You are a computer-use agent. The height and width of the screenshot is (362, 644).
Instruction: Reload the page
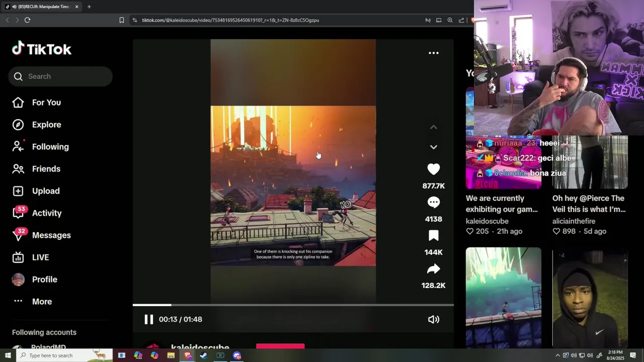click(x=27, y=20)
